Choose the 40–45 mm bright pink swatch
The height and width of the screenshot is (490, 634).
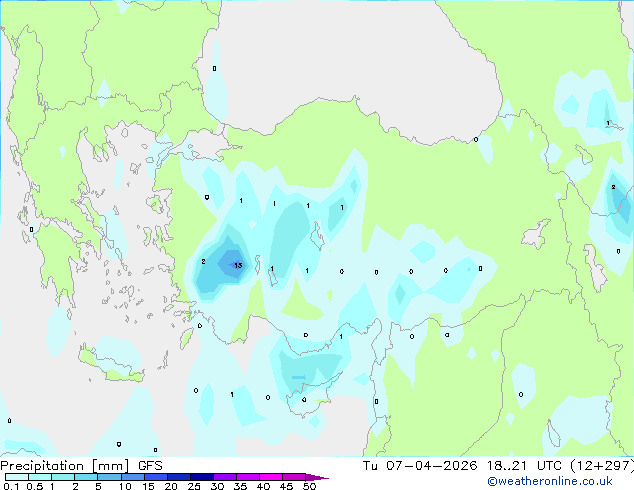[x=271, y=477]
